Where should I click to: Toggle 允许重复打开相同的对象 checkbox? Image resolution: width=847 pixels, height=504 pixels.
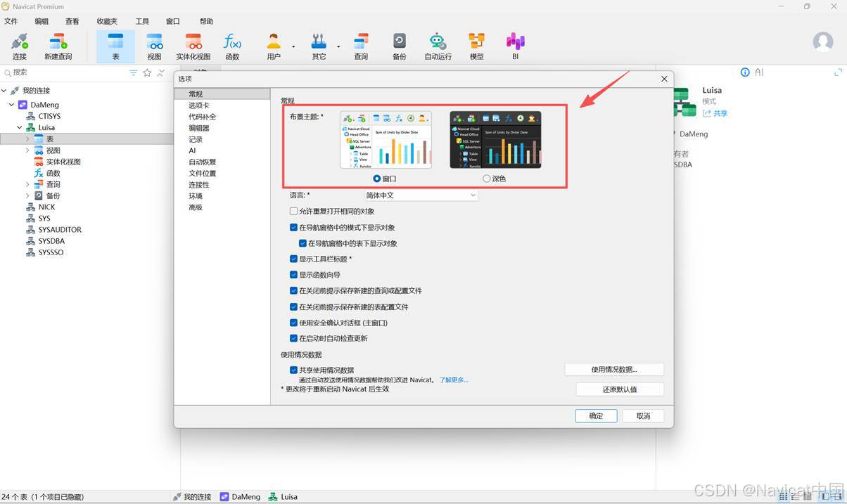pyautogui.click(x=294, y=211)
